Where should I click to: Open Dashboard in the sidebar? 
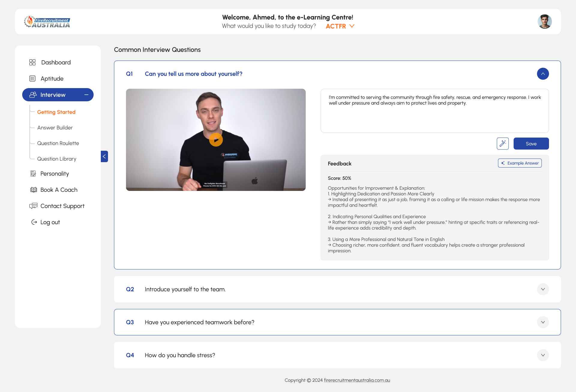pyautogui.click(x=56, y=62)
